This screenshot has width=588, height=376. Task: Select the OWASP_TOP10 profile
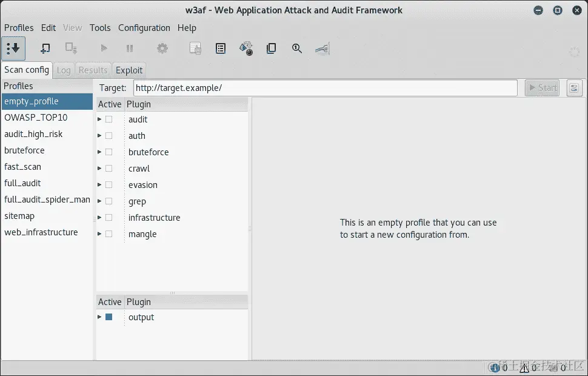[x=47, y=118]
